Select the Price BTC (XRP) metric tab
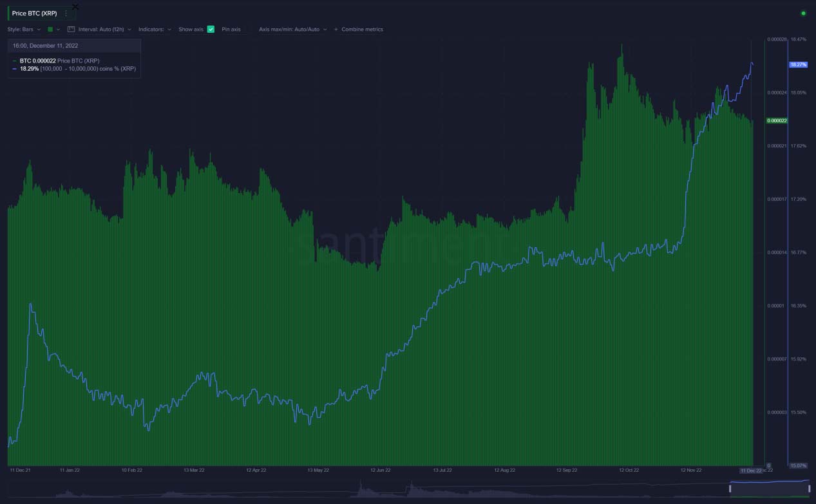The height and width of the screenshot is (504, 816). tap(34, 13)
